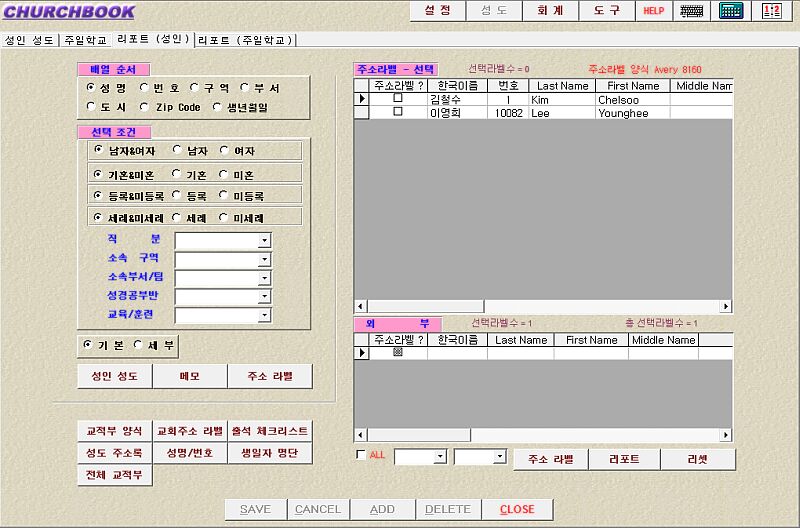Click the 리셋 button
The height and width of the screenshot is (528, 800).
[698, 459]
